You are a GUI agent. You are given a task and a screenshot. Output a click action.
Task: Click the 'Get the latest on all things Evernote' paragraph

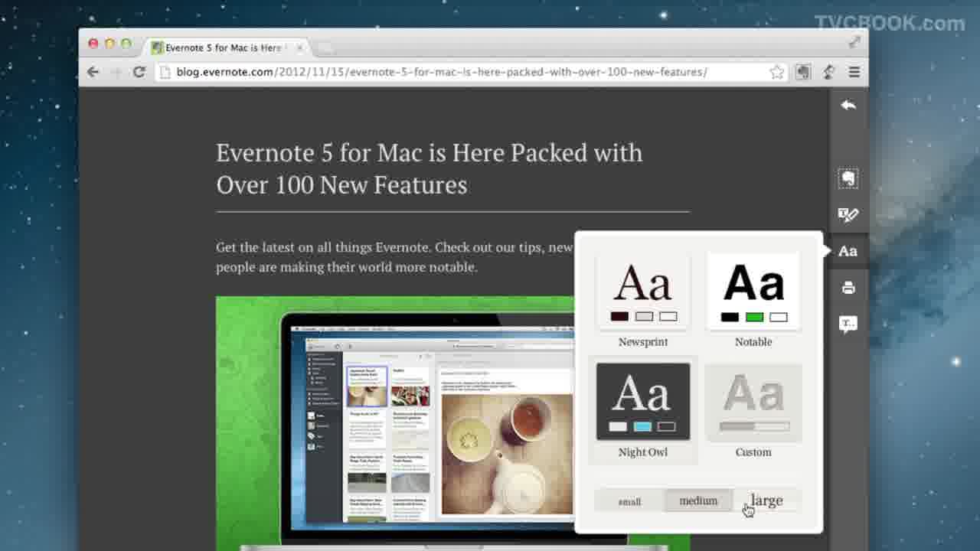coord(394,257)
